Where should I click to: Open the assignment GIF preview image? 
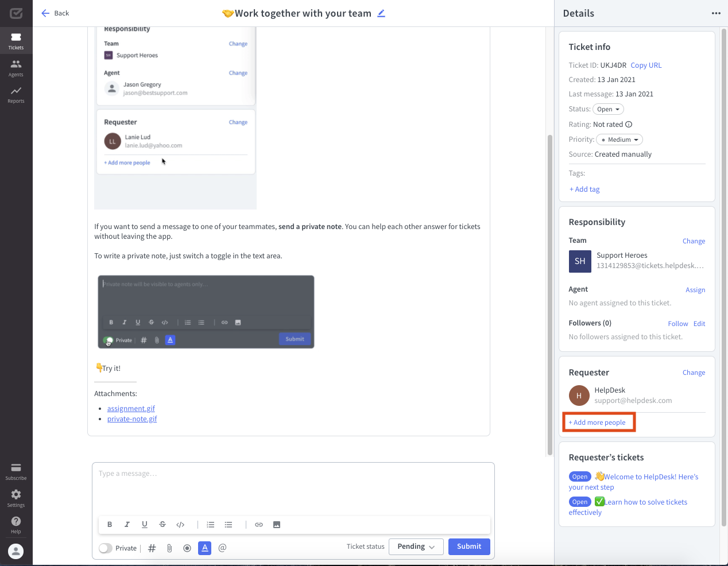176,118
